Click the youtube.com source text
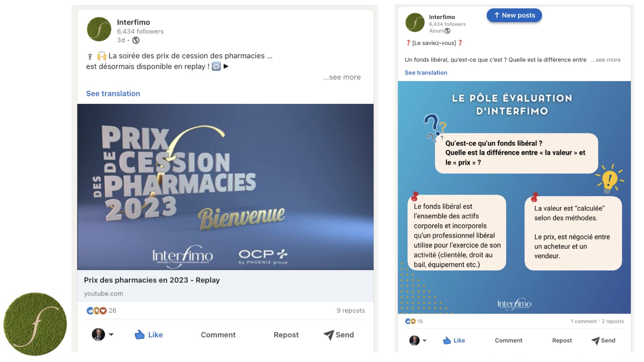 tap(104, 294)
